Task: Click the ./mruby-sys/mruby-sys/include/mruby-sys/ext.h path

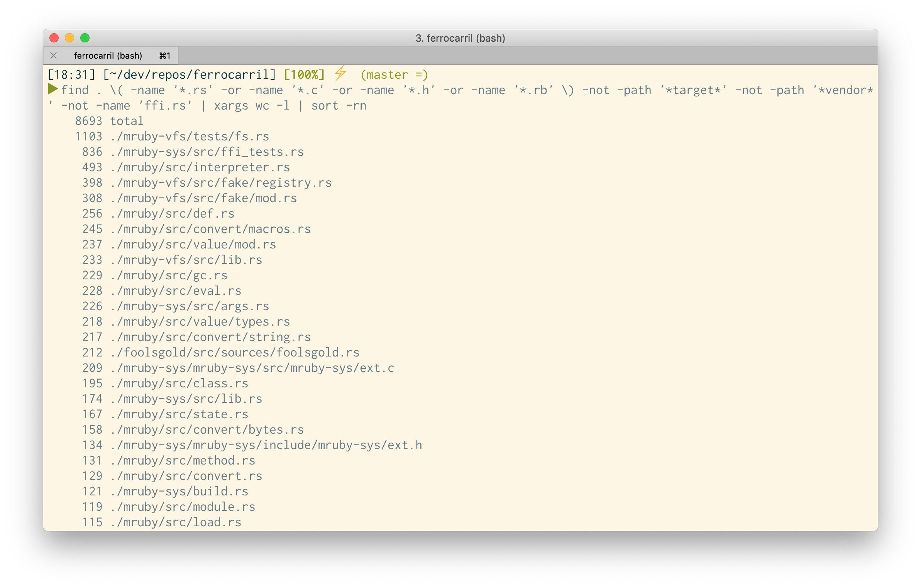Action: [266, 445]
